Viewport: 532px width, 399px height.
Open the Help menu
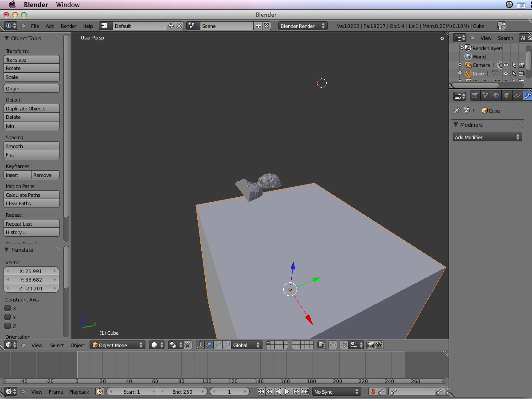coord(88,26)
